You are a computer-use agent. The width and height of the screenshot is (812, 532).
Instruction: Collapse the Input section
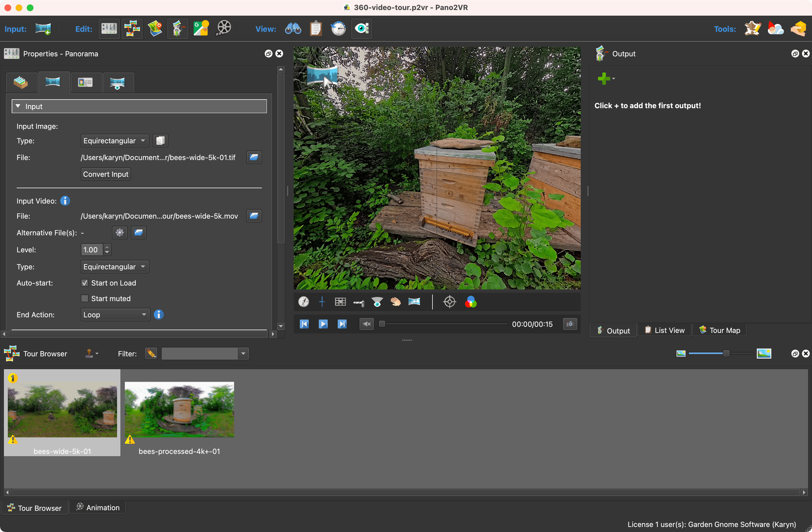(18, 106)
